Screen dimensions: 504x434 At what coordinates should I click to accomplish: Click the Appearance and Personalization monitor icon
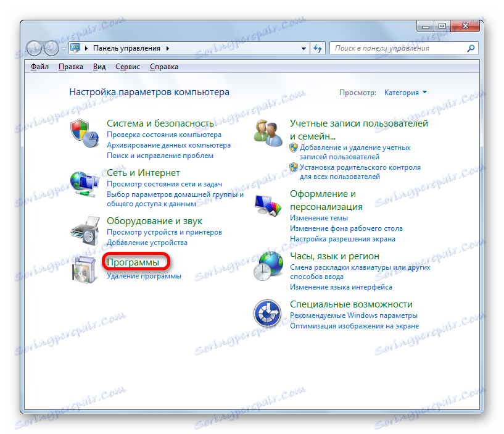(268, 205)
